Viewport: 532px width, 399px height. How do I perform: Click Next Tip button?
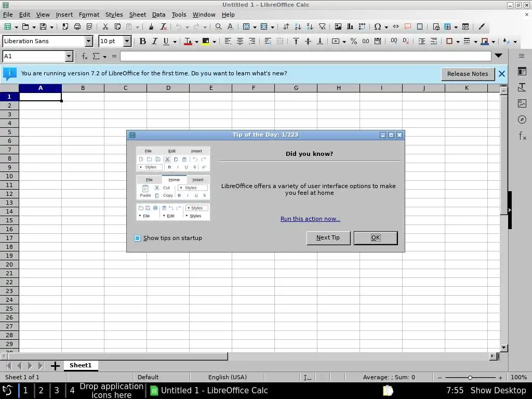pos(328,238)
